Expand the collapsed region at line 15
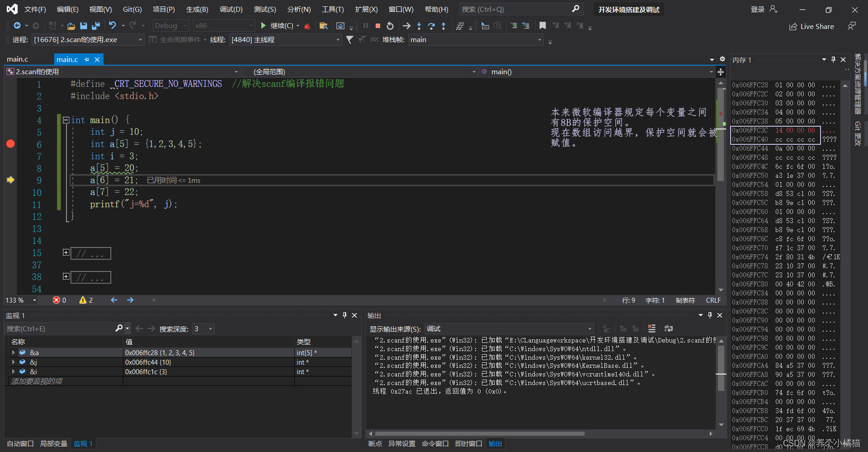 pyautogui.click(x=66, y=252)
